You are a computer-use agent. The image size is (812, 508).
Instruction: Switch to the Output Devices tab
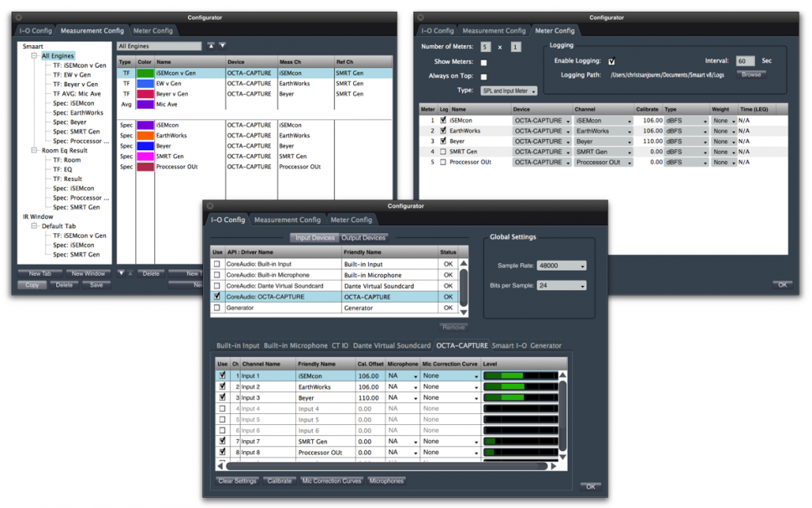tap(363, 238)
